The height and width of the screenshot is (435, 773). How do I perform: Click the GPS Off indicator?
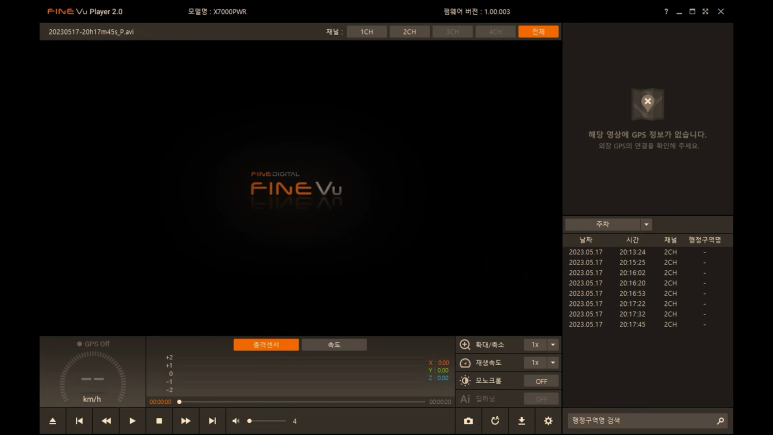coord(93,344)
